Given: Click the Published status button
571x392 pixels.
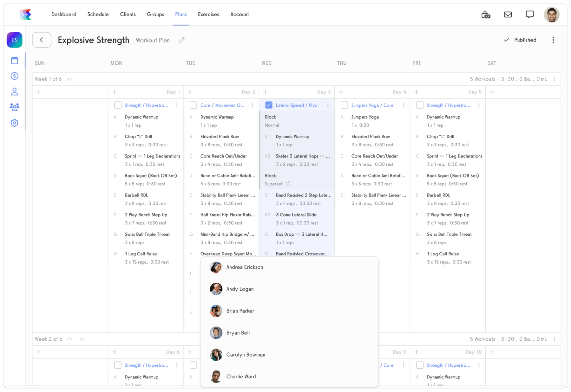Looking at the screenshot, I should 520,40.
